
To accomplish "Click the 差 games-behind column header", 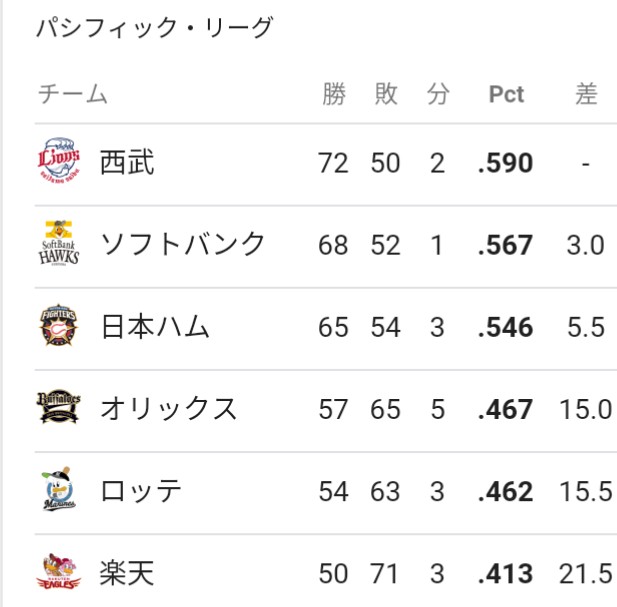I will pyautogui.click(x=586, y=94).
